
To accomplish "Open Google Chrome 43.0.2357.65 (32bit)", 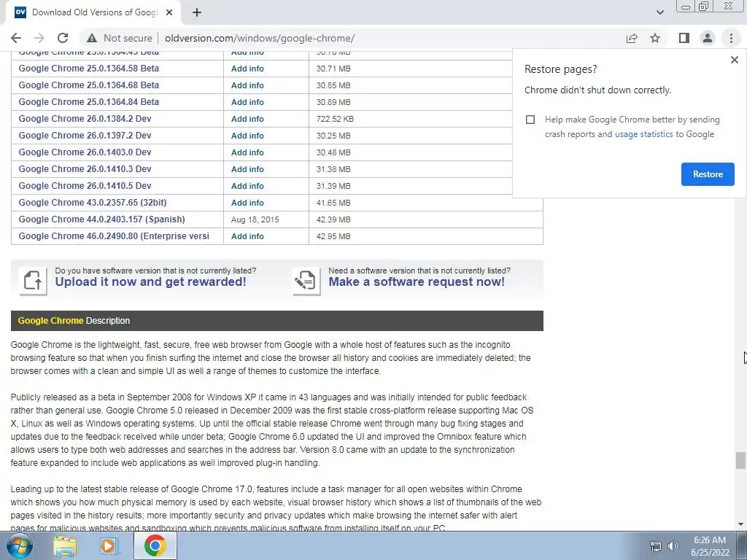I will point(93,203).
